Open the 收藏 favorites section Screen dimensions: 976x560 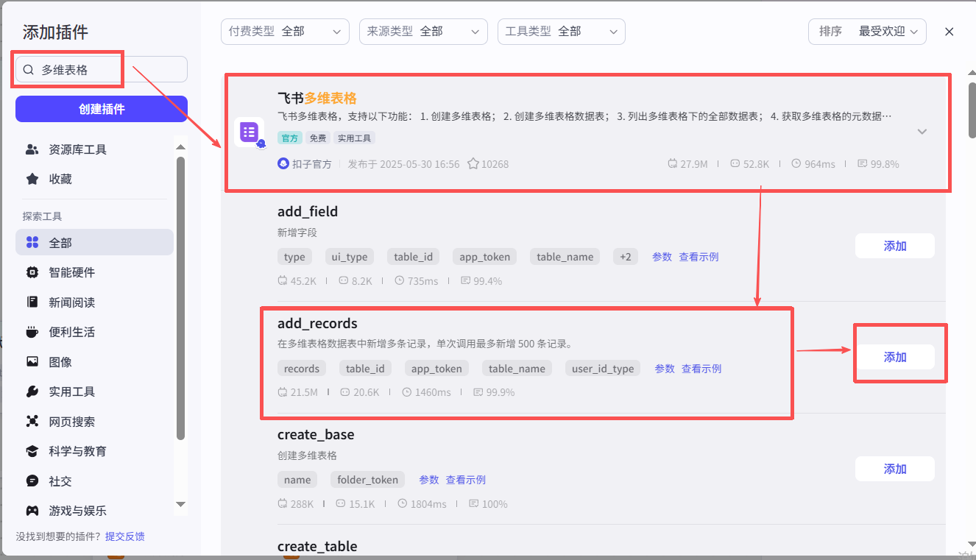coord(60,179)
